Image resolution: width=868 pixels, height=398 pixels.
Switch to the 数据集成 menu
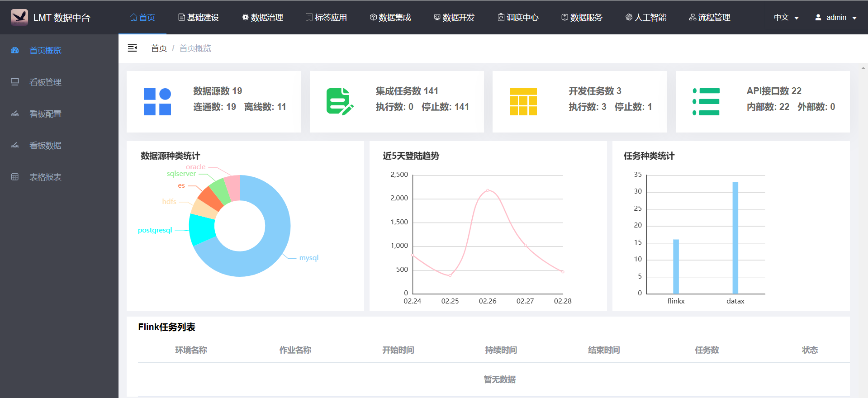(x=390, y=17)
